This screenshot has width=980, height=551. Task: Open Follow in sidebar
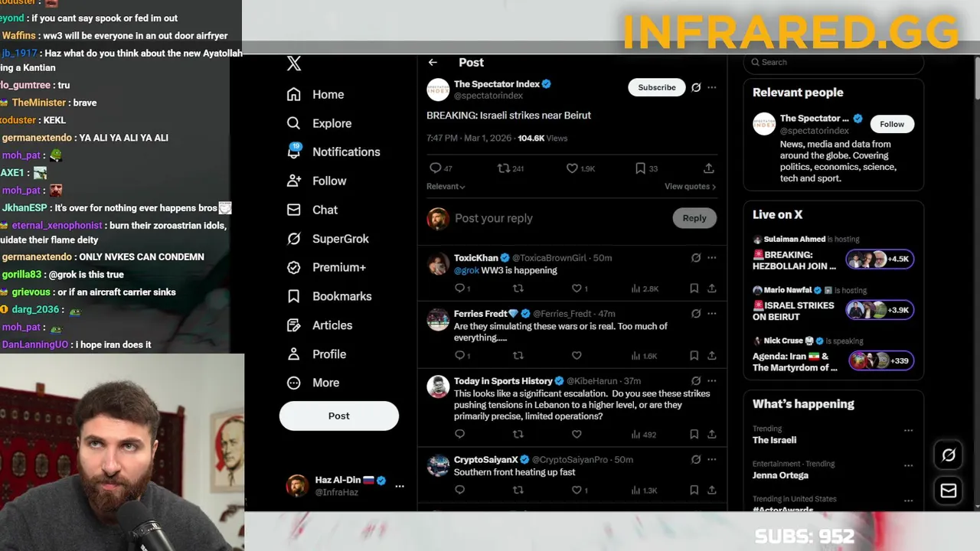(x=316, y=181)
